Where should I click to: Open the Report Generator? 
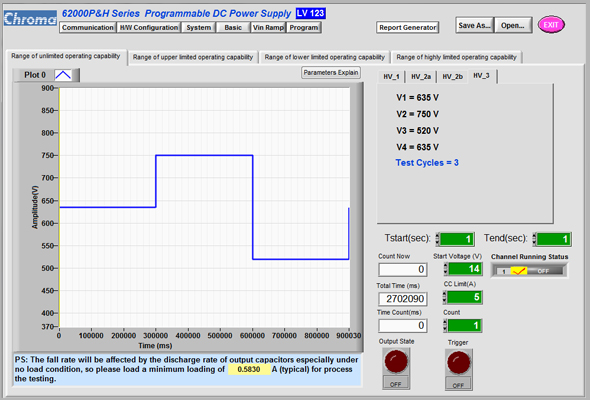pyautogui.click(x=408, y=27)
